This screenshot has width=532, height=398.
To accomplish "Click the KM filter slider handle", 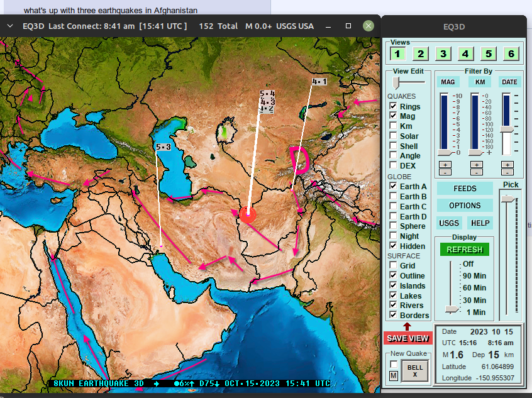I will (475, 152).
